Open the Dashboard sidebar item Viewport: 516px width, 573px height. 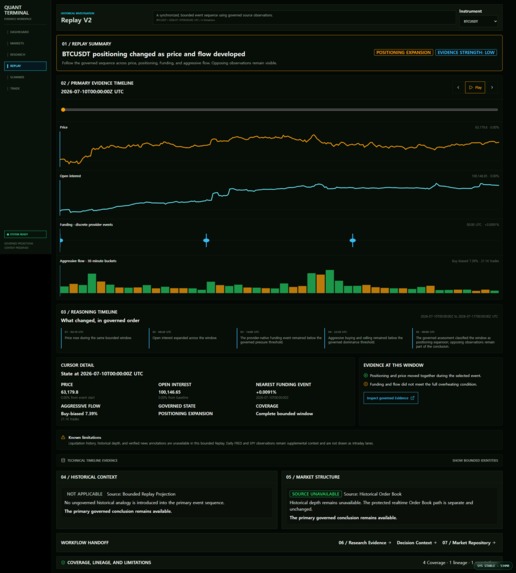pos(25,32)
